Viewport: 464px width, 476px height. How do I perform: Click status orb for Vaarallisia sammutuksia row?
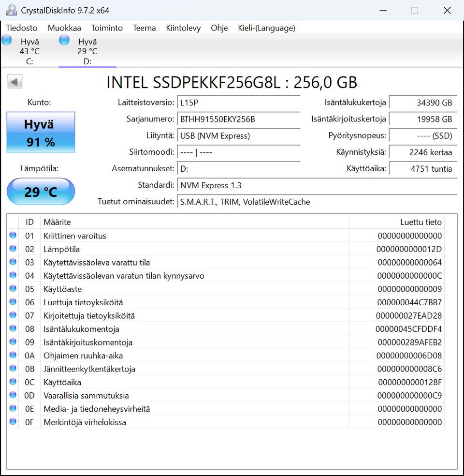coord(13,395)
